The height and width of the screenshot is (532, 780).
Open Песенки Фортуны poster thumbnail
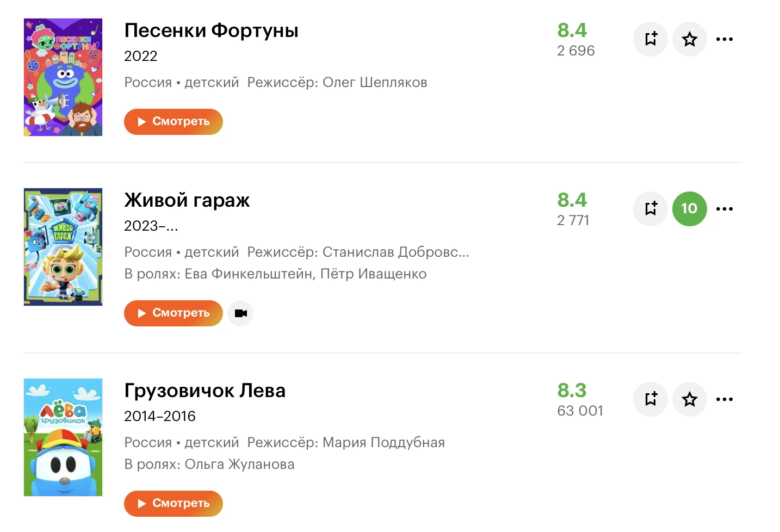[x=63, y=77]
